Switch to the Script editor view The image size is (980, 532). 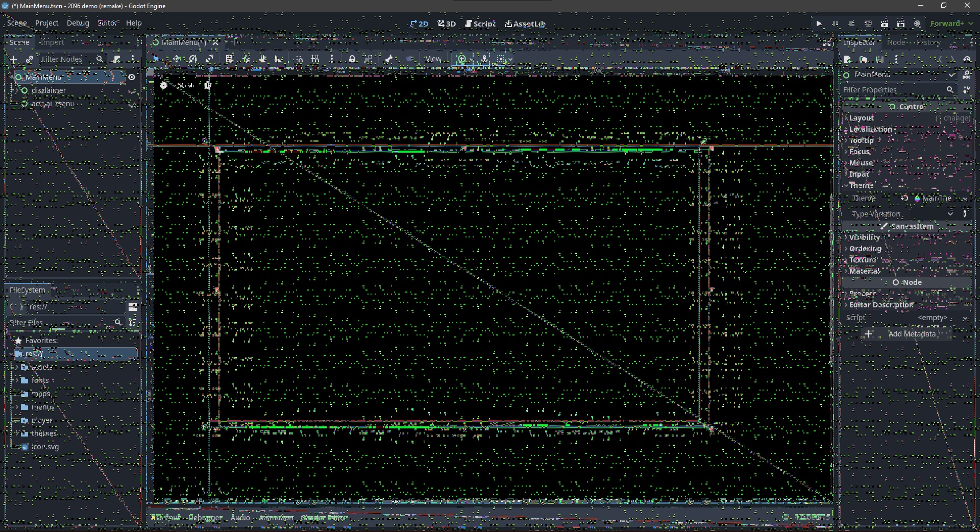coord(480,23)
